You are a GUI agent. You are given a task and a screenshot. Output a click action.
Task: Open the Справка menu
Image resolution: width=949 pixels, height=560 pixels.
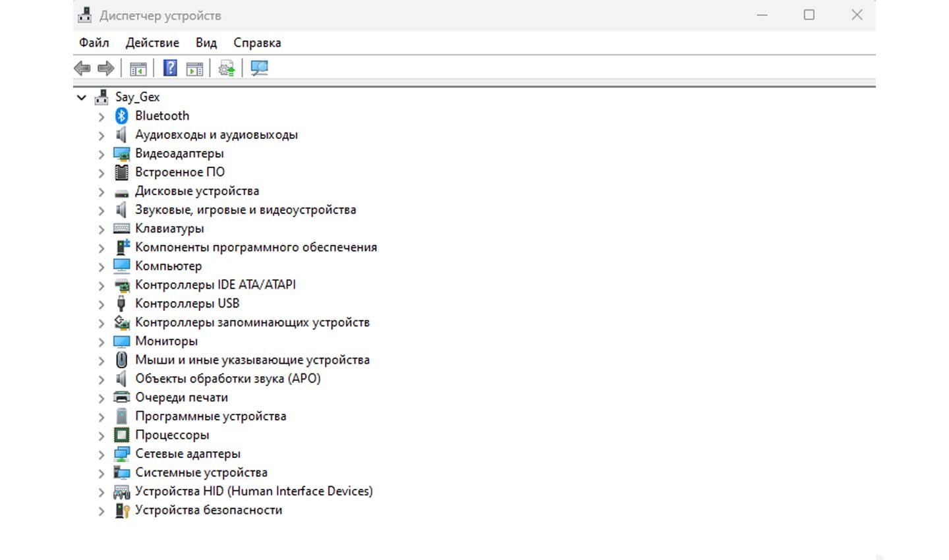tap(257, 43)
